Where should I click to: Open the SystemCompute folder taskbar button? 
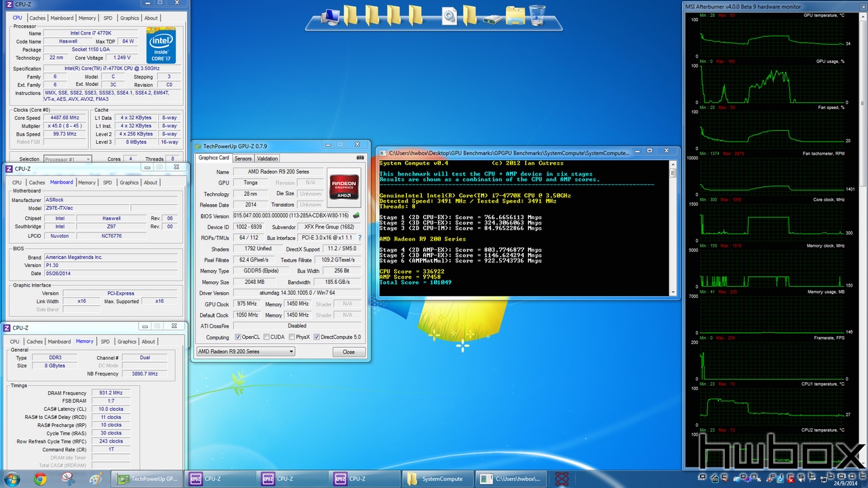point(437,479)
